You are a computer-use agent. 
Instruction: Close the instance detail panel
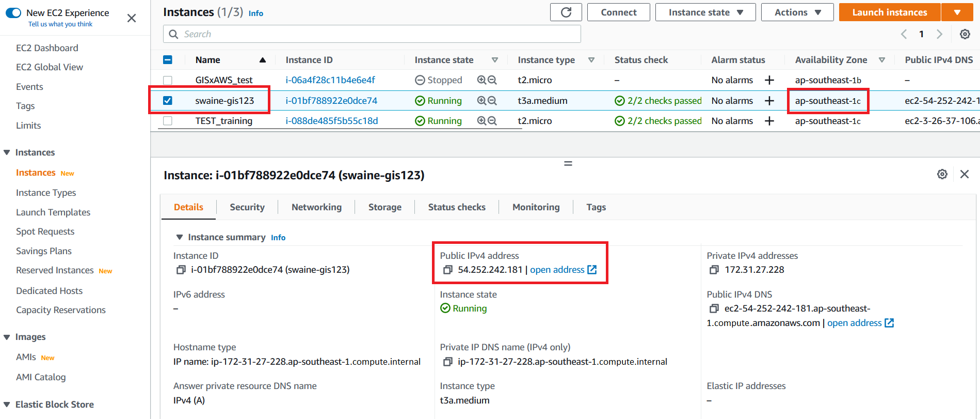click(965, 174)
